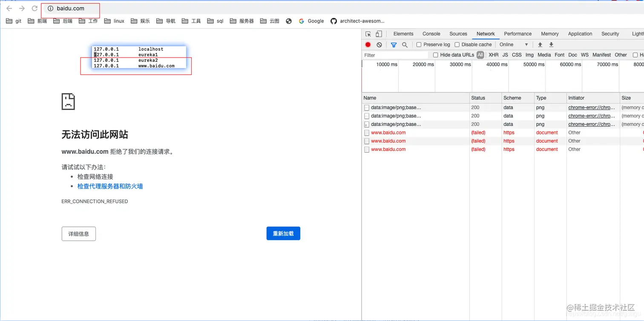Clear the network log
644x321 pixels.
[379, 44]
